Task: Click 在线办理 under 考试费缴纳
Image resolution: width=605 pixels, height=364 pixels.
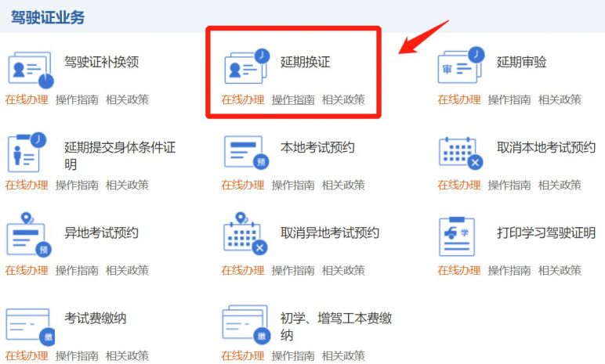Action: 27,355
